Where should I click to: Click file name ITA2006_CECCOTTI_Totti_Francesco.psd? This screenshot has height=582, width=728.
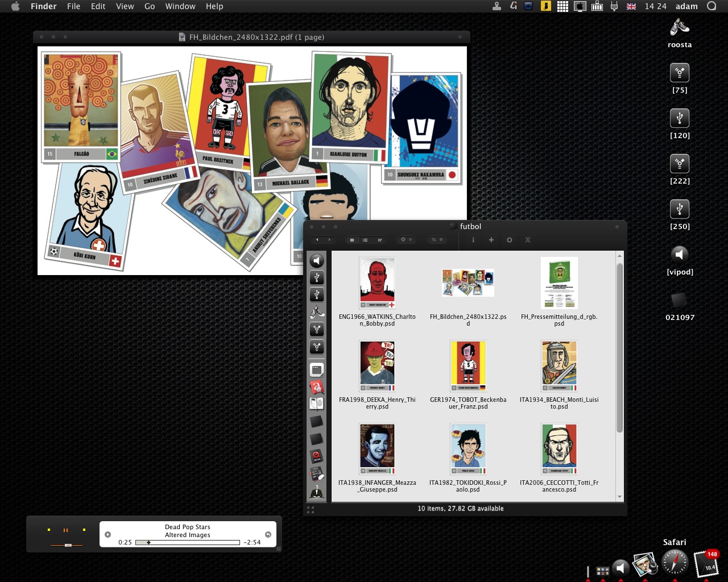[x=559, y=486]
